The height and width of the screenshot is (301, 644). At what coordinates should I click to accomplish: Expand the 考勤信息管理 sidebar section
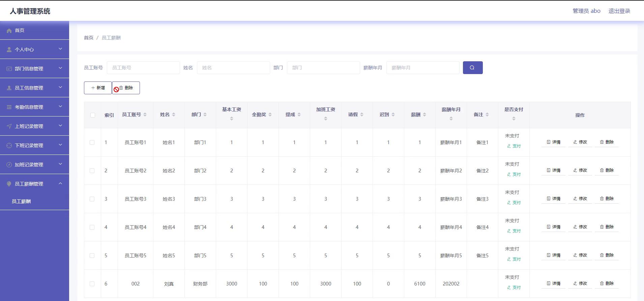[34, 107]
